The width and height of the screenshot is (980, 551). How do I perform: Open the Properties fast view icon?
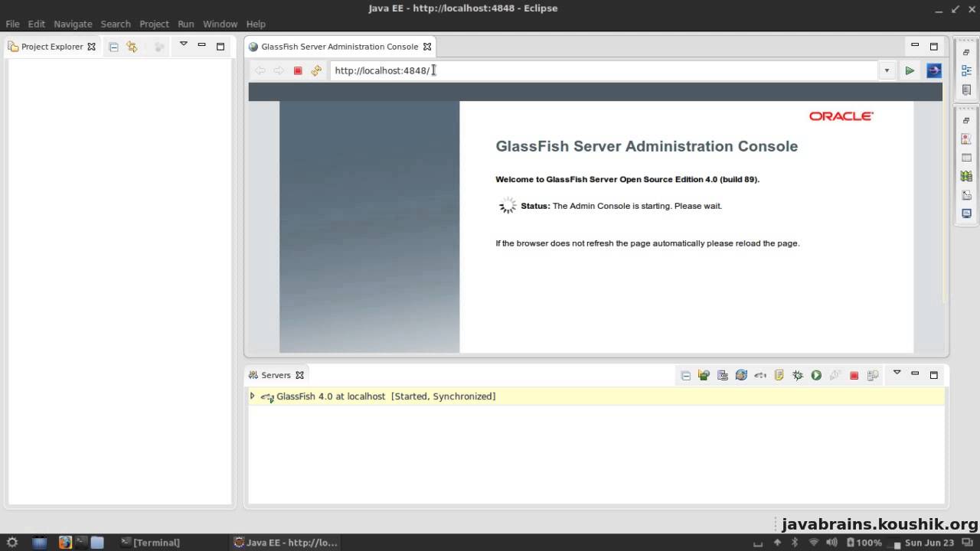[966, 158]
